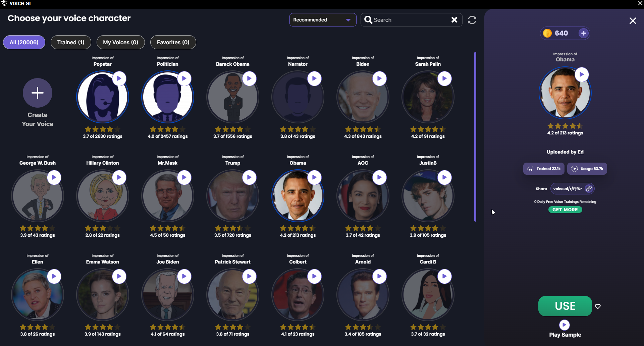Image resolution: width=644 pixels, height=346 pixels.
Task: Click the 640 coin balance
Action: pyautogui.click(x=561, y=33)
